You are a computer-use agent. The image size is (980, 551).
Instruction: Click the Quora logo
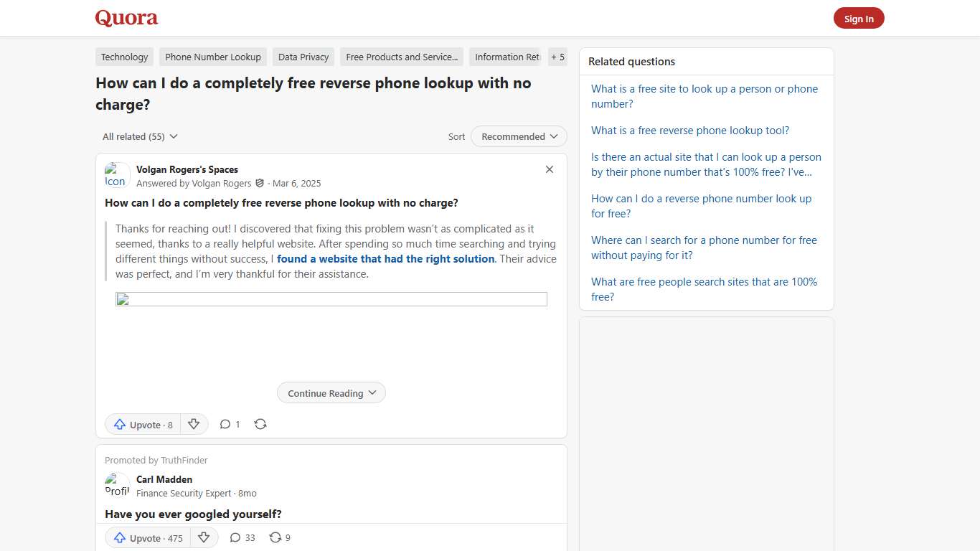click(126, 18)
